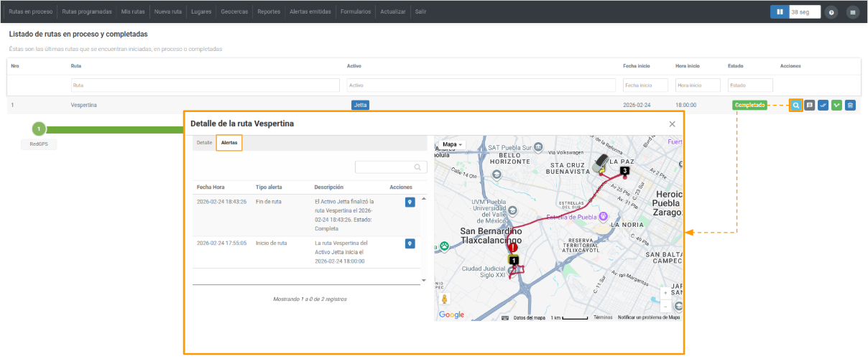Screen dimensions: 868x359
Task: Click the Completado status badge
Action: coord(749,105)
